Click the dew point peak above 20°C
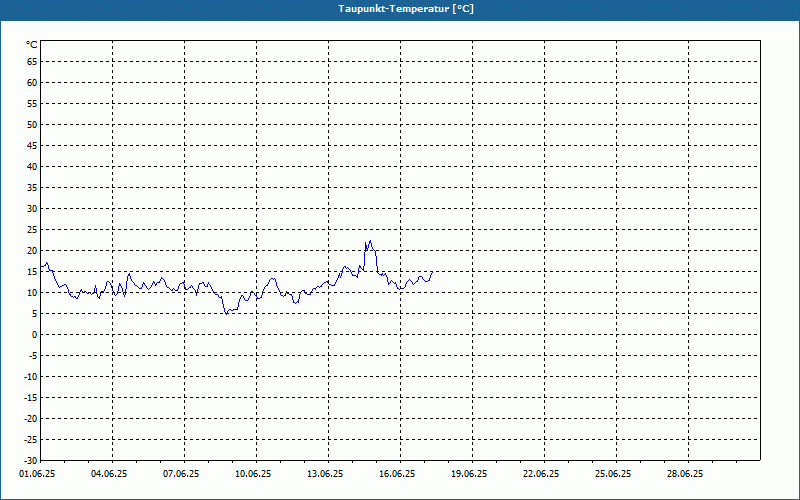Screen dimensions: 800x500 pyautogui.click(x=370, y=241)
